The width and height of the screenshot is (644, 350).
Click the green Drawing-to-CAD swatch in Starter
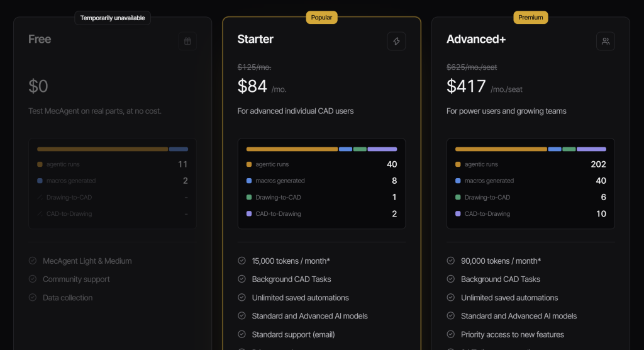249,197
